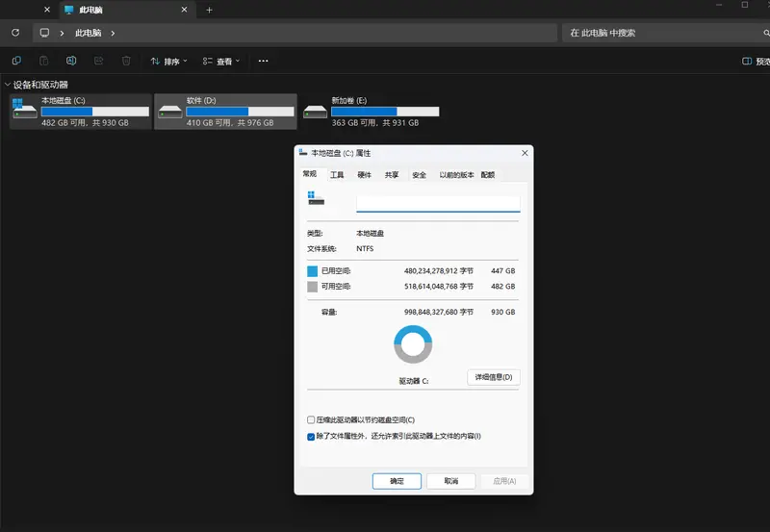Click text 410 GB 可用, 共 976 GB
This screenshot has height=532, width=770.
230,123
